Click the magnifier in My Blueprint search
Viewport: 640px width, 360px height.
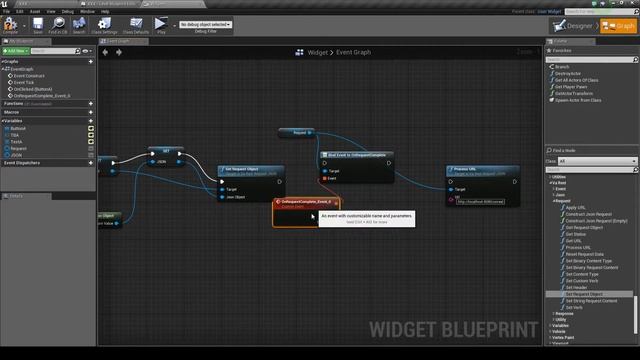point(78,51)
